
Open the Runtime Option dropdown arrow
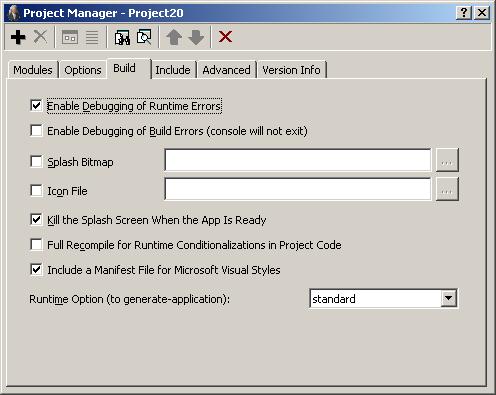449,298
